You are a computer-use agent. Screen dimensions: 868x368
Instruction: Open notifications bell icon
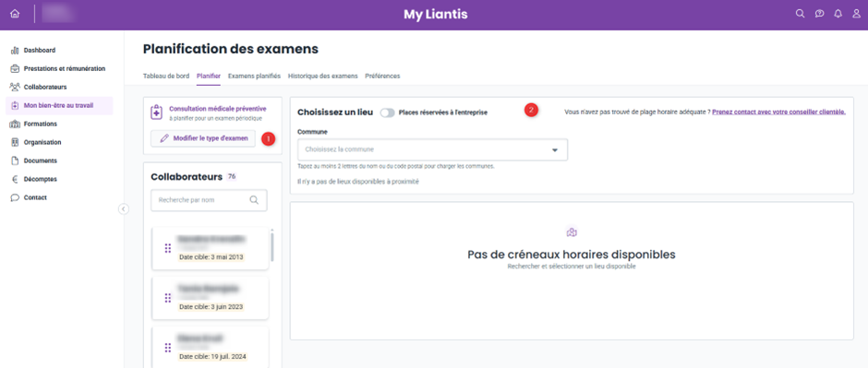click(x=838, y=15)
